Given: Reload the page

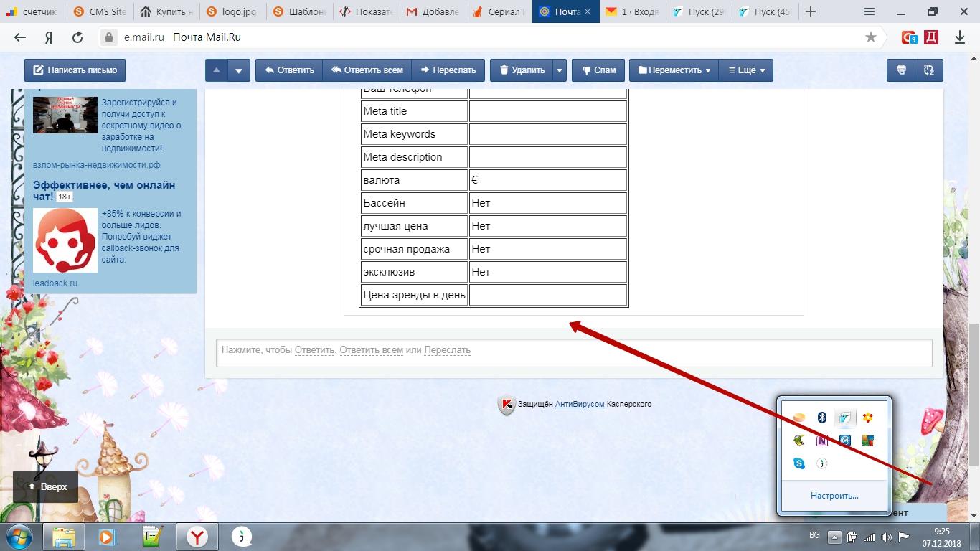Looking at the screenshot, I should (x=77, y=37).
